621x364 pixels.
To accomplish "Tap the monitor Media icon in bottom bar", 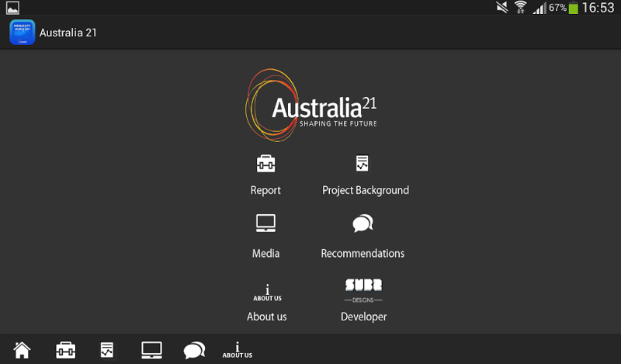I will click(x=151, y=350).
